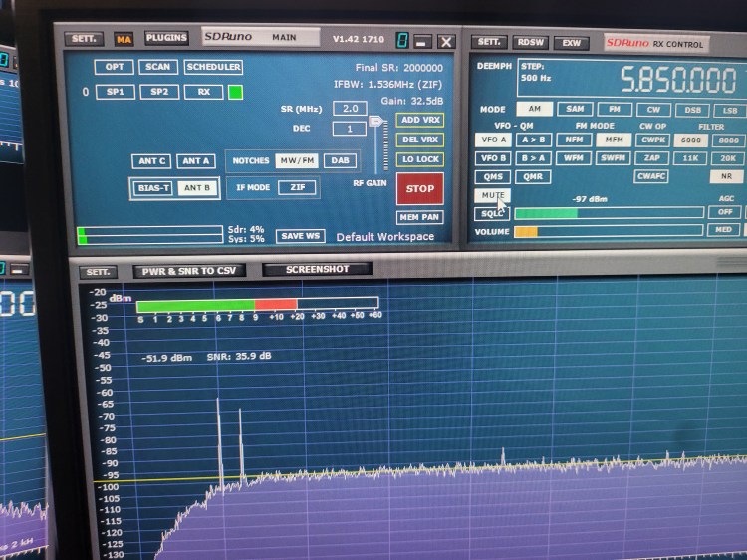
Task: Toggle CWAFC
Action: [x=651, y=176]
